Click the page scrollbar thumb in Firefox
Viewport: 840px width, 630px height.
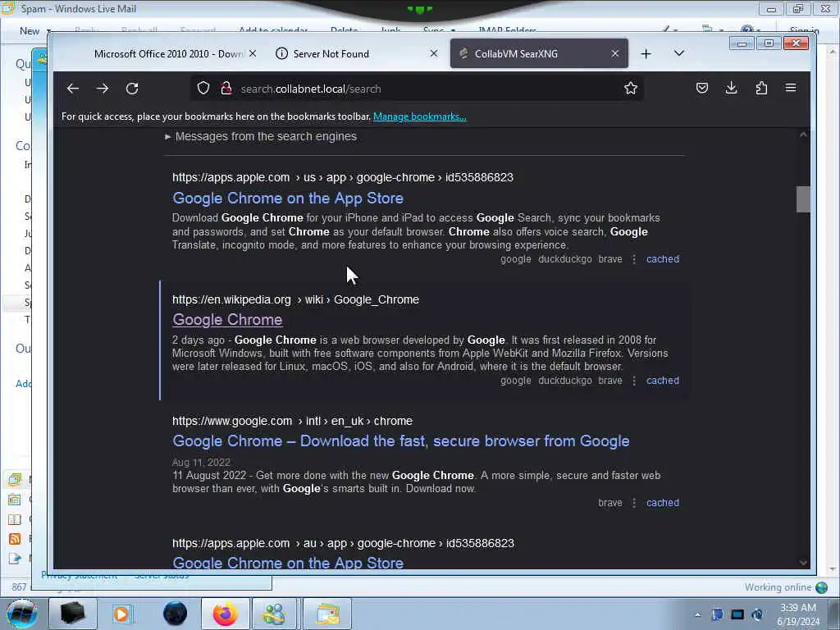(x=803, y=199)
